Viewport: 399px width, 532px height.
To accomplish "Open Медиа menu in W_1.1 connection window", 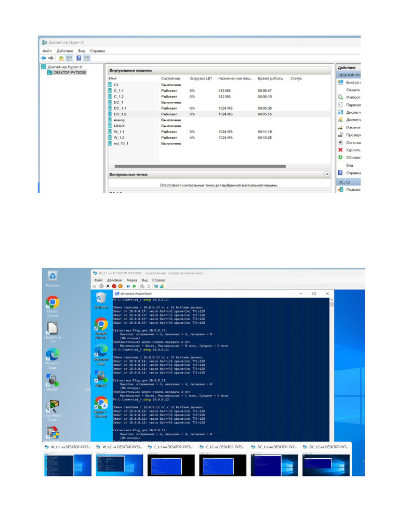I will point(131,280).
